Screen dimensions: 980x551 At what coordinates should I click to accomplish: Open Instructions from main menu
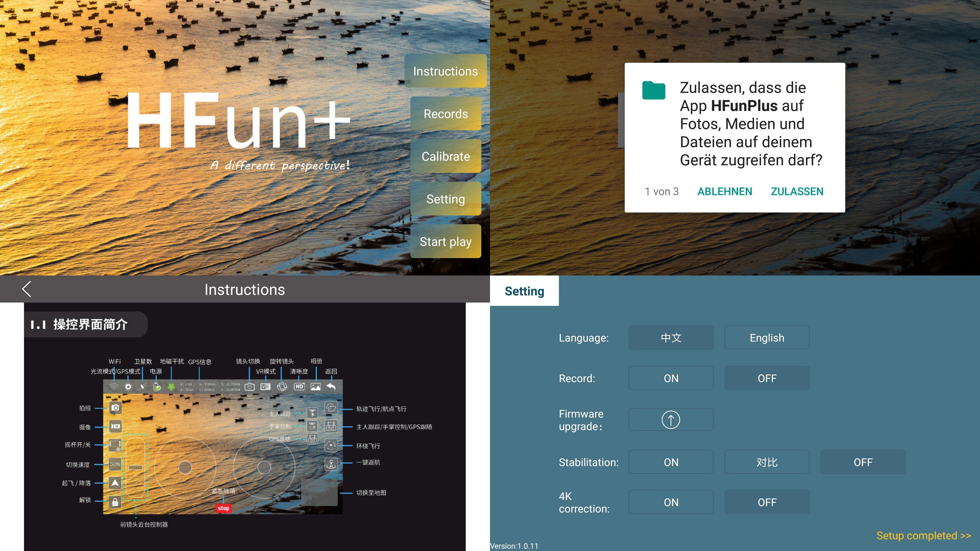[445, 71]
